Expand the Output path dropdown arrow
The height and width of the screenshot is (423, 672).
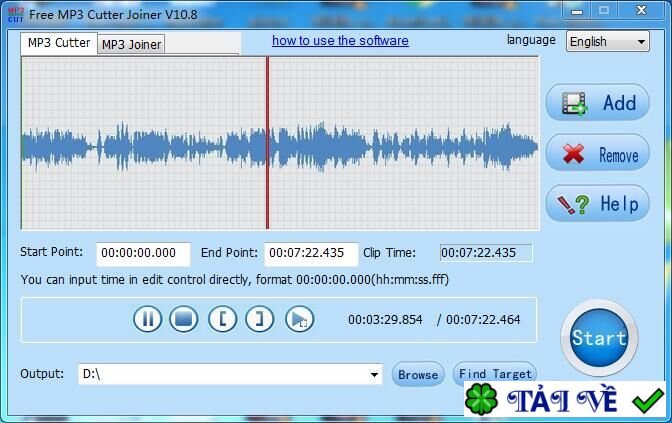(x=374, y=375)
